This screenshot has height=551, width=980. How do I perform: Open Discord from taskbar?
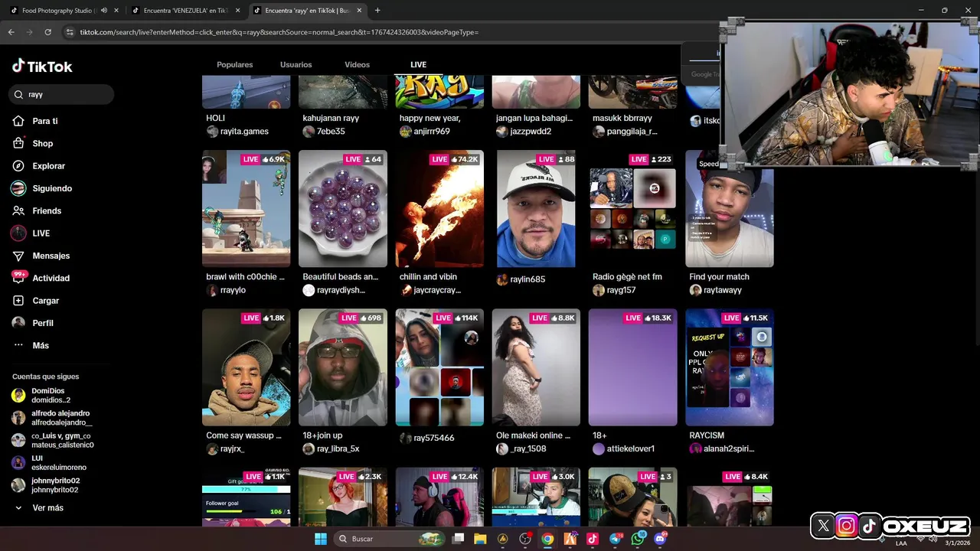coord(660,539)
